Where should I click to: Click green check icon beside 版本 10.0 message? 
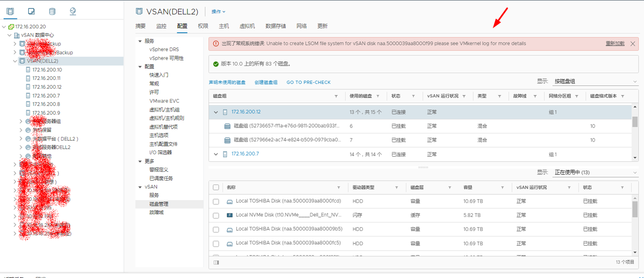coord(216,64)
